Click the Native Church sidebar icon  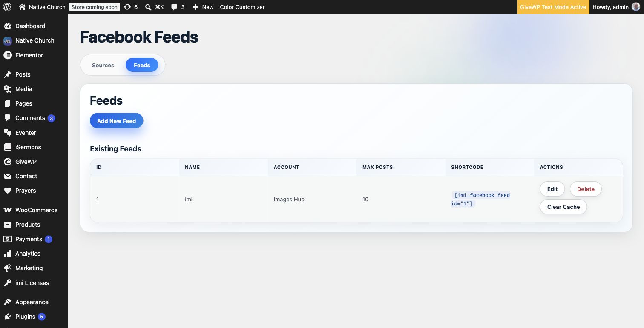point(8,41)
